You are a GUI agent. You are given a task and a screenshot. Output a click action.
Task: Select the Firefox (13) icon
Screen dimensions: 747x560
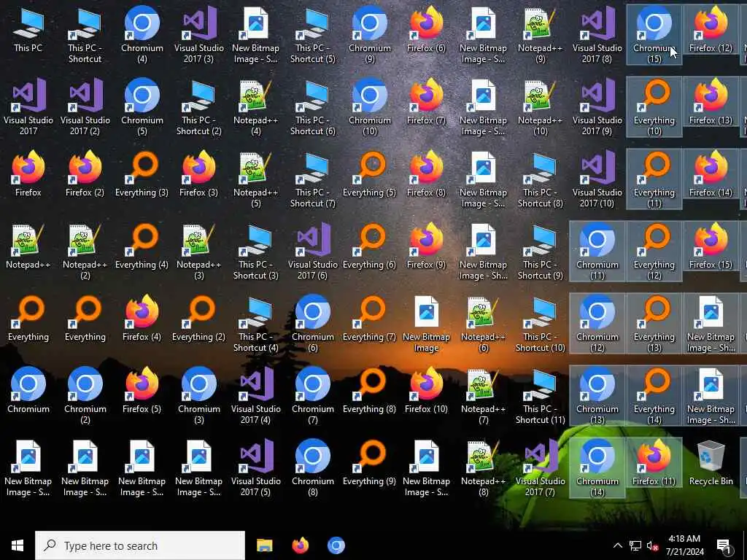711,102
